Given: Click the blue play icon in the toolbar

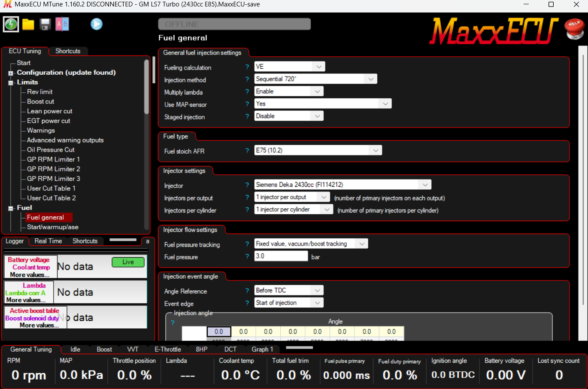Looking at the screenshot, I should tap(97, 24).
